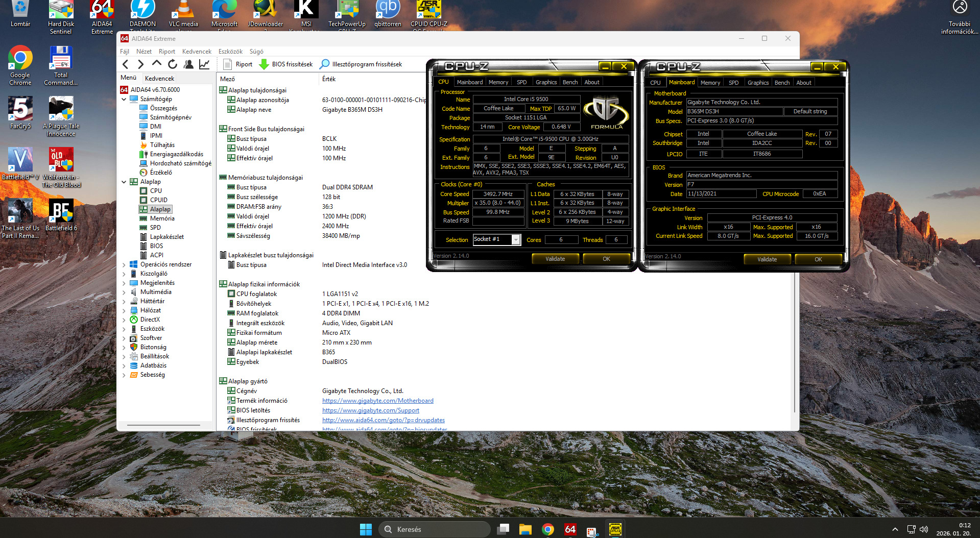Image resolution: width=980 pixels, height=538 pixels.
Task: Go forward with AIDA64 forward arrow
Action: click(141, 64)
